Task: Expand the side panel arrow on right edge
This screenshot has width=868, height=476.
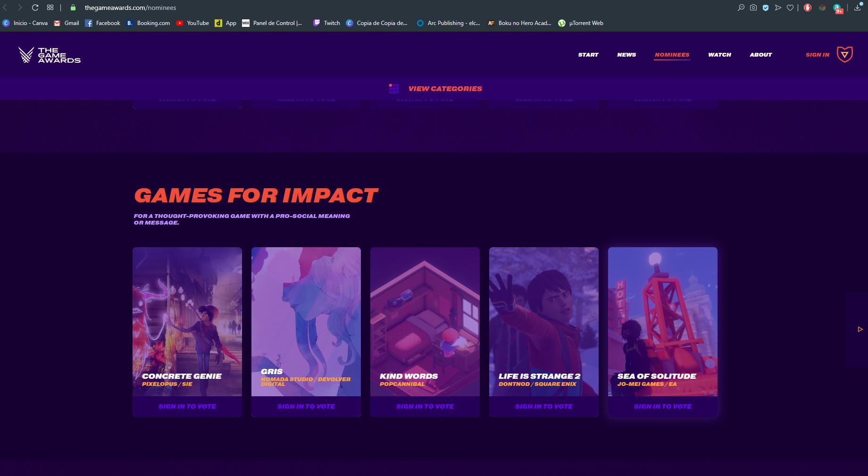Action: tap(860, 329)
